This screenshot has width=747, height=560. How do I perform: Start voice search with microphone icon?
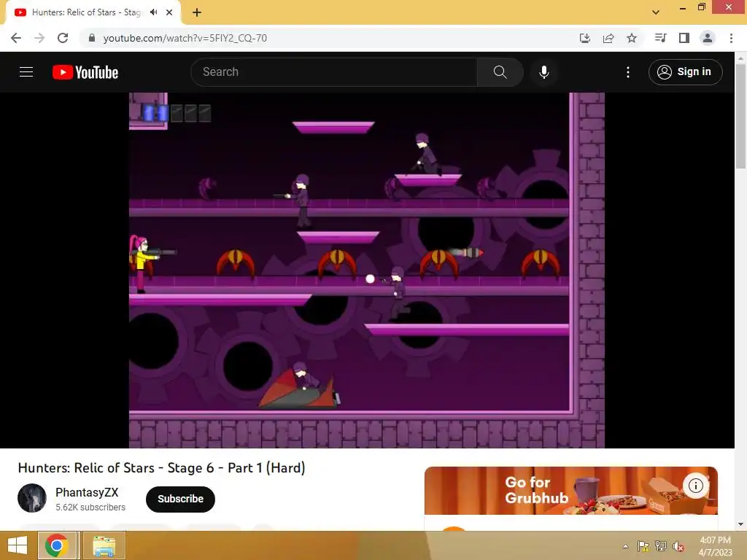(x=544, y=72)
